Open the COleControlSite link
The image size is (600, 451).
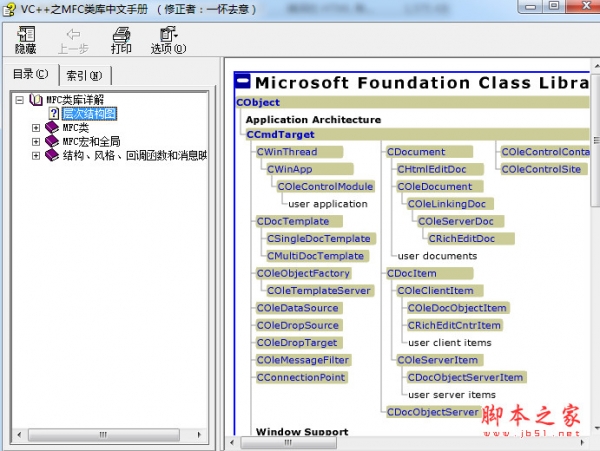(541, 169)
